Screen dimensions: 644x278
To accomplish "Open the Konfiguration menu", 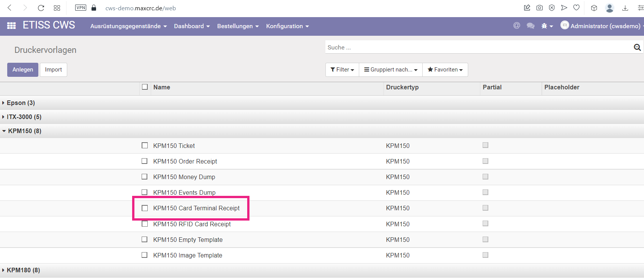I will click(x=287, y=26).
